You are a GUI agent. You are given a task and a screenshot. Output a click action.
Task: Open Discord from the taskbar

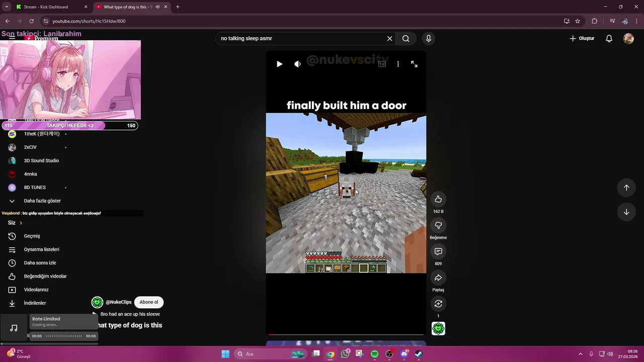click(404, 354)
